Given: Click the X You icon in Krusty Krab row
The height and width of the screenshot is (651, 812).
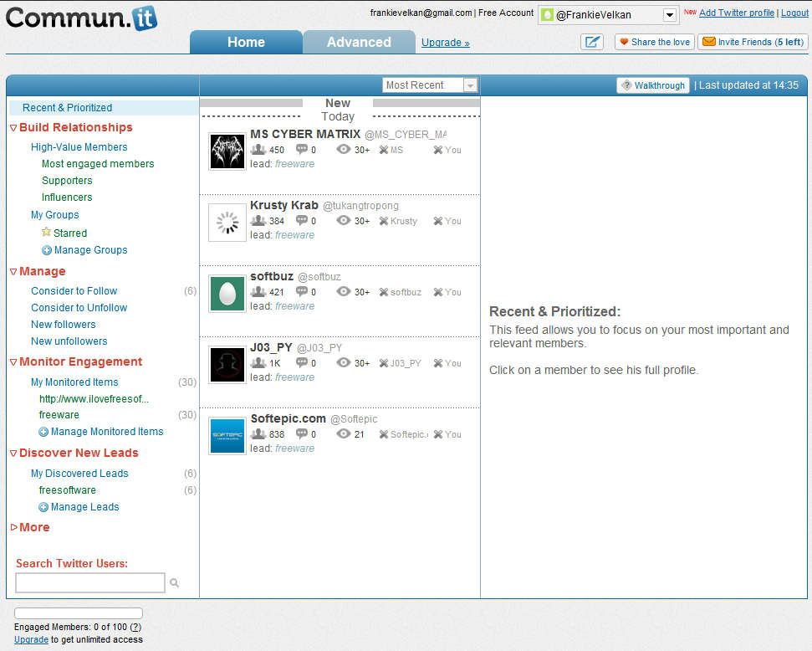Looking at the screenshot, I should click(438, 221).
